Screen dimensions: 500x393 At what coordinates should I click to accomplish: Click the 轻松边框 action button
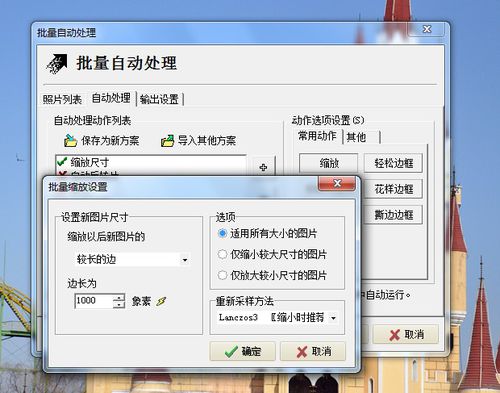point(393,163)
